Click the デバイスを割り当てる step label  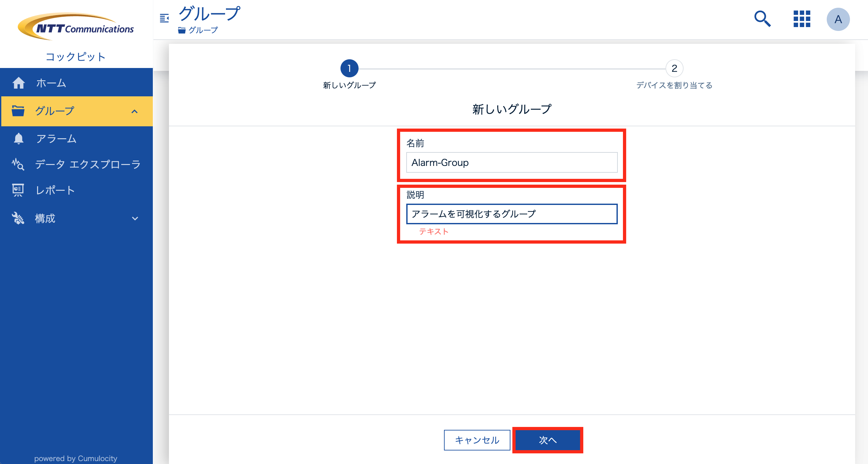click(x=674, y=85)
